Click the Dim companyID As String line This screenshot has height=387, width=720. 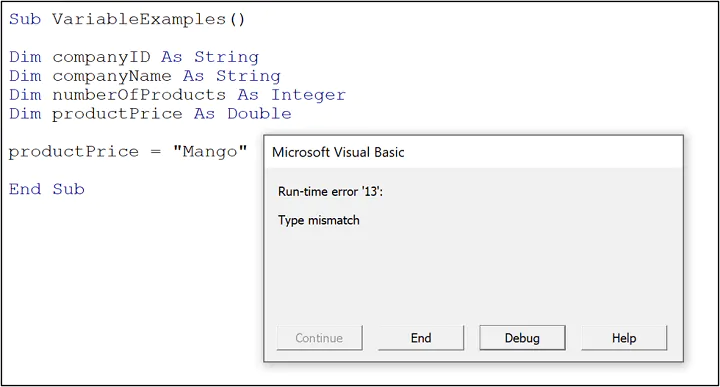click(x=134, y=57)
